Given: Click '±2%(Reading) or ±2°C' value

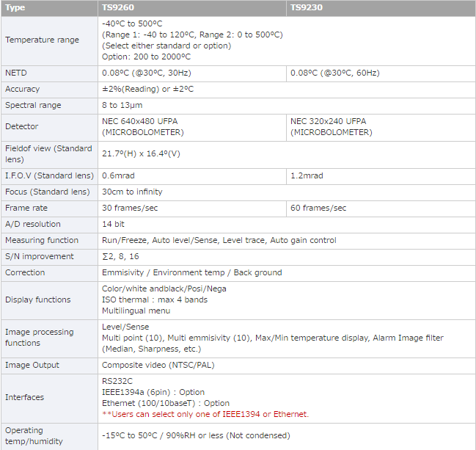Looking at the screenshot, I should [147, 89].
